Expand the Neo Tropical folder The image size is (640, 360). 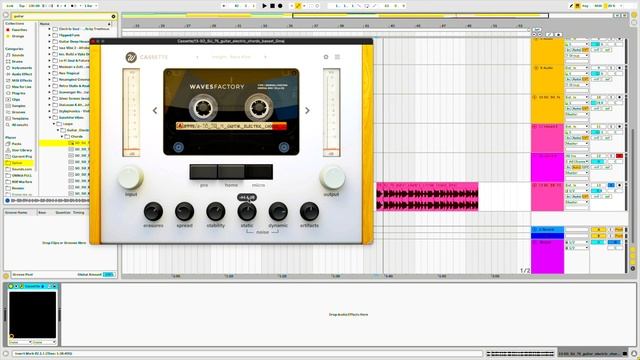pyautogui.click(x=50, y=73)
